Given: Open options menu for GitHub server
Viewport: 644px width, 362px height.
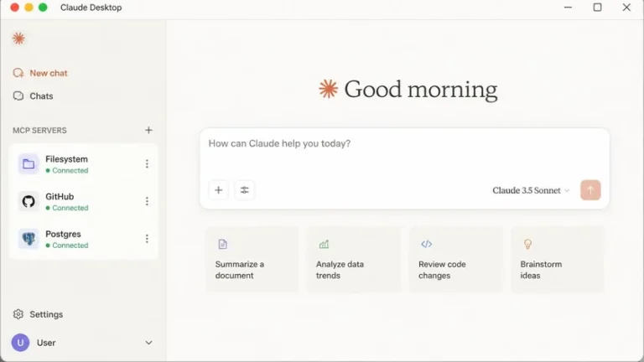Looking at the screenshot, I should [147, 201].
